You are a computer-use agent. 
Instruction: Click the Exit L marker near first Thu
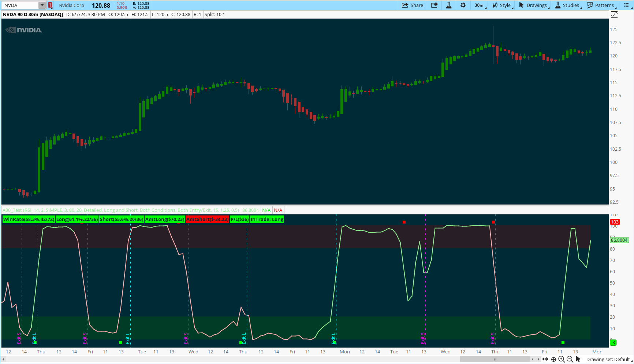coord(35,338)
